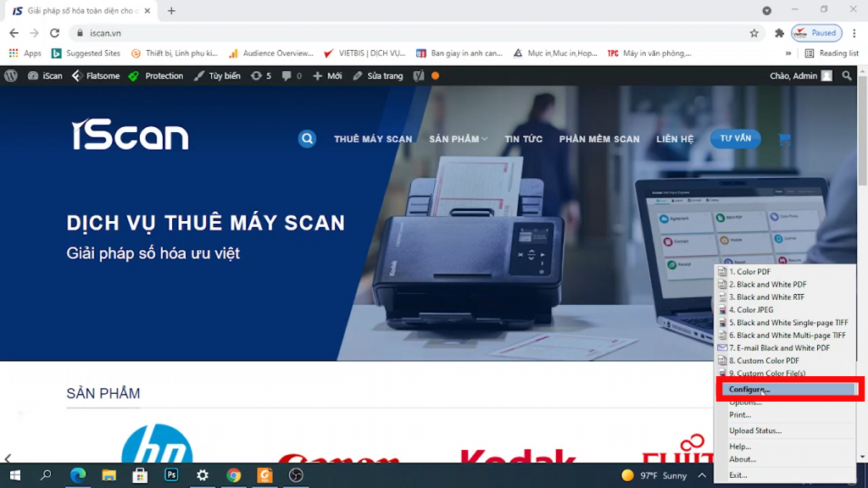Select Configure in the context menu

click(x=749, y=388)
